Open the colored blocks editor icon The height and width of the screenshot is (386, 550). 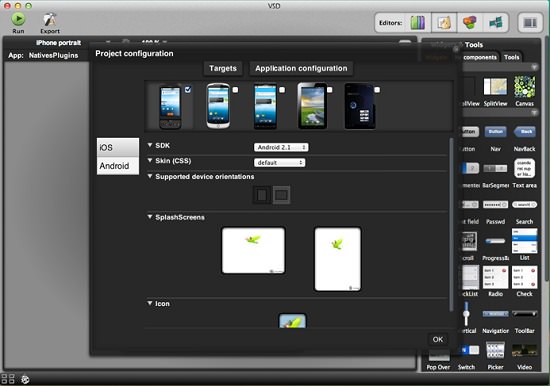(x=470, y=23)
